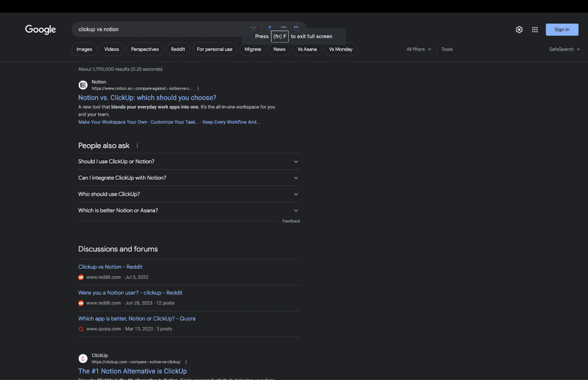Viewport: 588px width, 380px height.
Task: Select the 'Vs Asana' filter chip
Action: (308, 49)
